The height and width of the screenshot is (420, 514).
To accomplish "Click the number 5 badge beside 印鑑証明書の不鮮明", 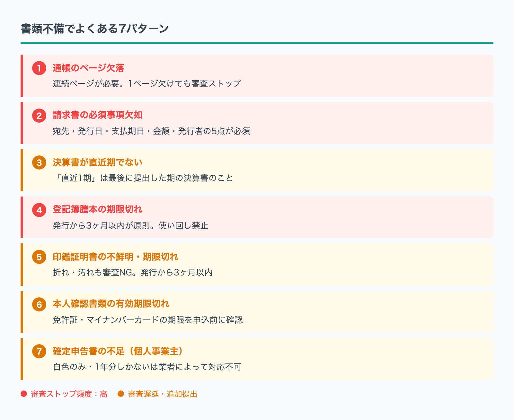I will (39, 257).
